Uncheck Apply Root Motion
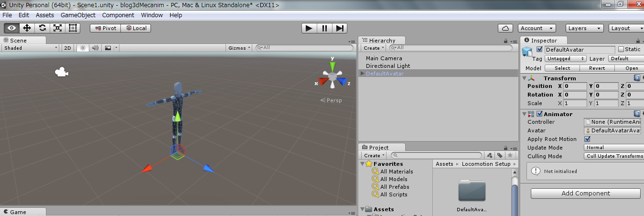This screenshot has height=216, width=644. point(588,139)
